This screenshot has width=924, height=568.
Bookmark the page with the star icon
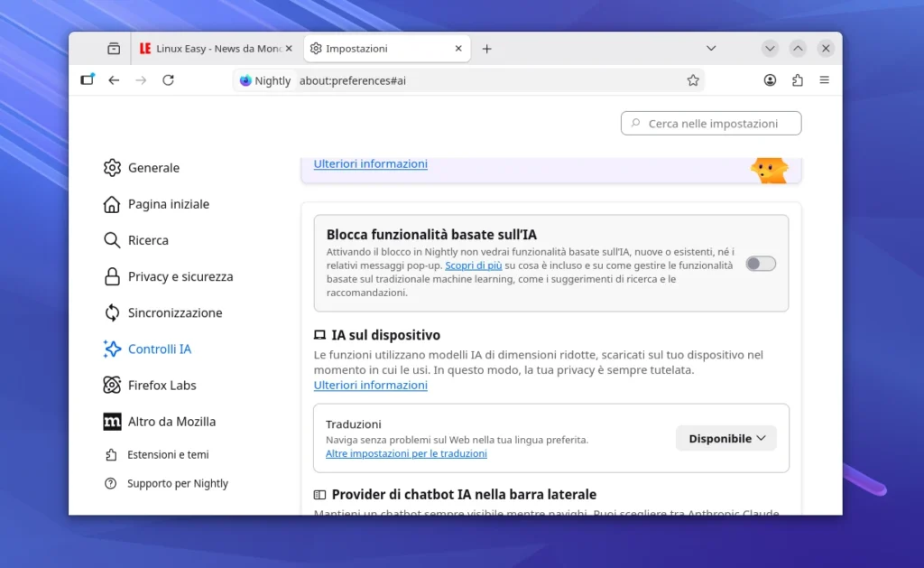click(693, 79)
